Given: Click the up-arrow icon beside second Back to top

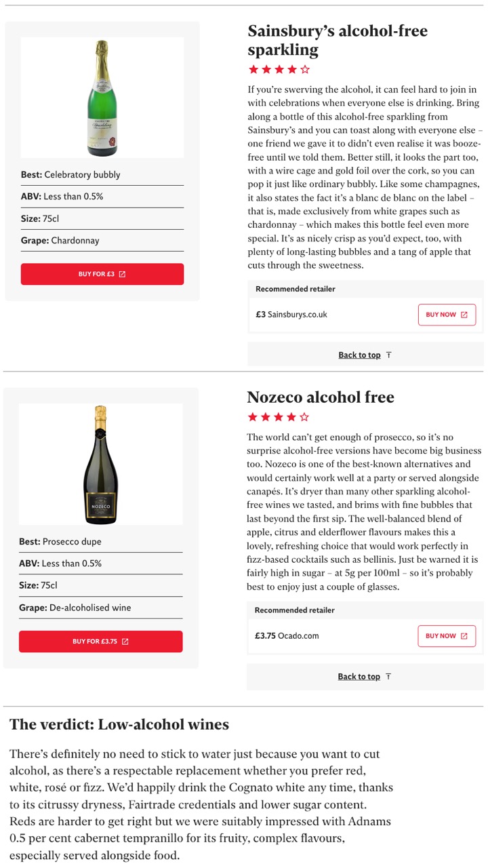Looking at the screenshot, I should point(388,676).
